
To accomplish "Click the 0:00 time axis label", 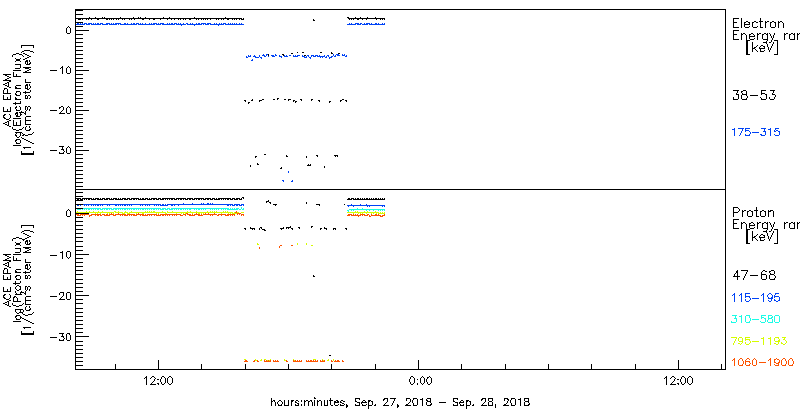I will pyautogui.click(x=419, y=379).
